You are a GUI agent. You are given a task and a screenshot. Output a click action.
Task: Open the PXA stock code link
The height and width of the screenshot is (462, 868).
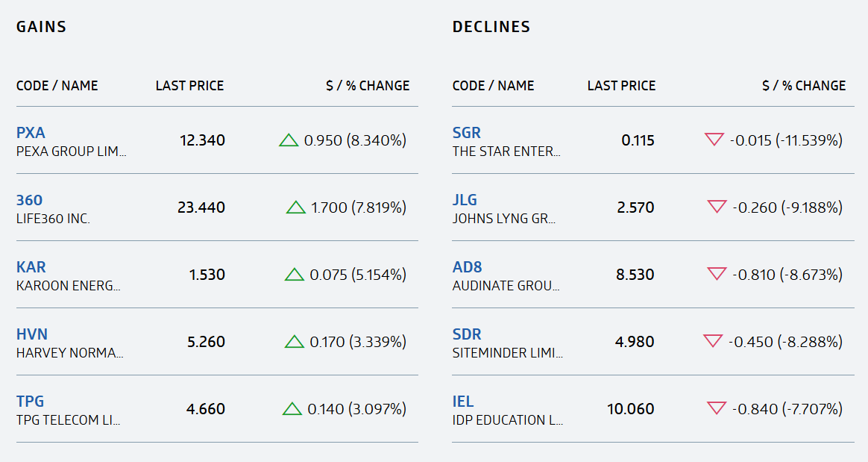(31, 133)
